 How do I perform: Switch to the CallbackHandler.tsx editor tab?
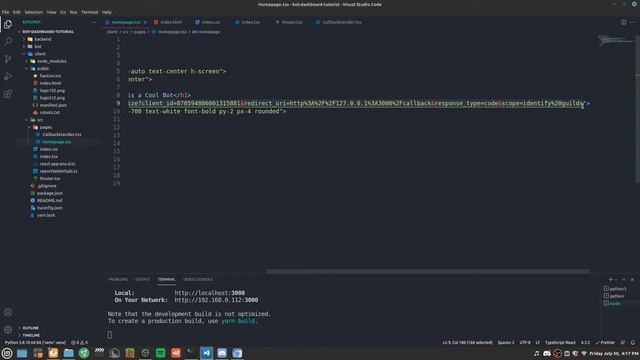click(x=339, y=22)
